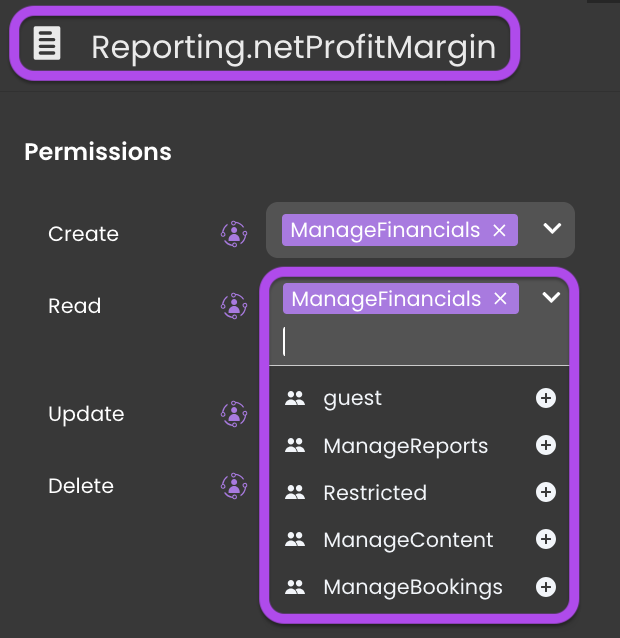The width and height of the screenshot is (620, 638).
Task: Add ManageContent using its plus icon
Action: click(x=546, y=539)
